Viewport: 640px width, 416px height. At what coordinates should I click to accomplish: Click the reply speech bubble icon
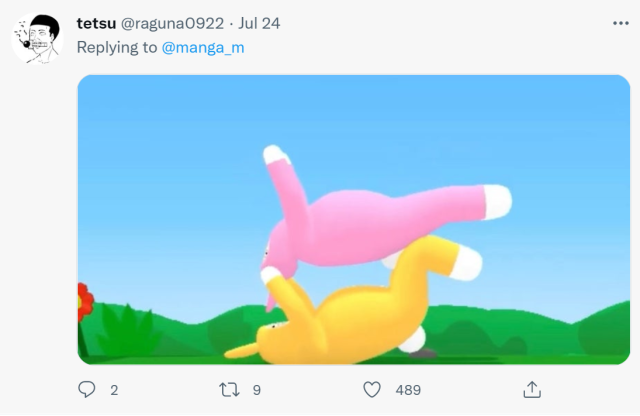[86, 389]
